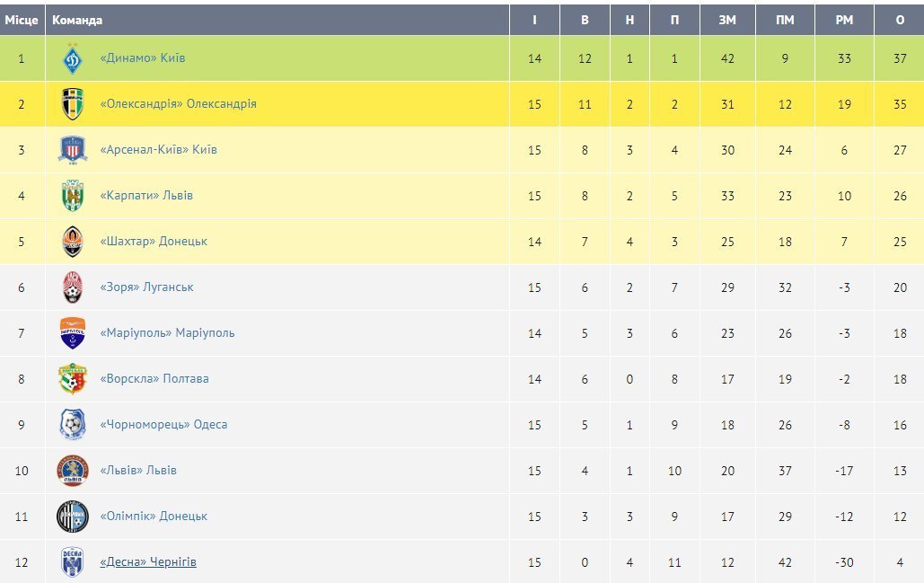
Task: Click the РМ goal difference header
Action: [x=844, y=20]
